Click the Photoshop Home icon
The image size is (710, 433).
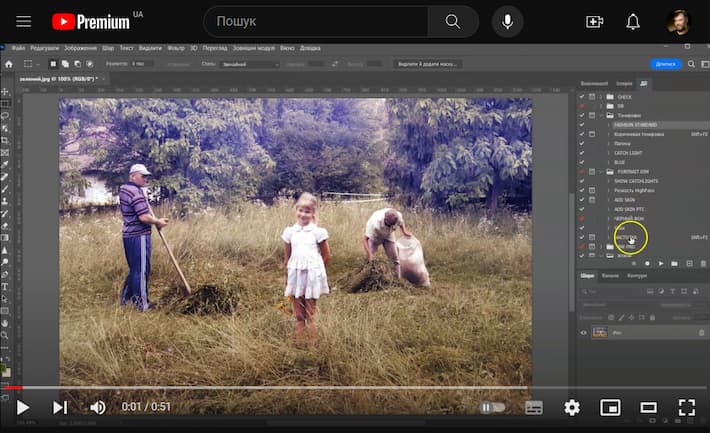[9, 64]
